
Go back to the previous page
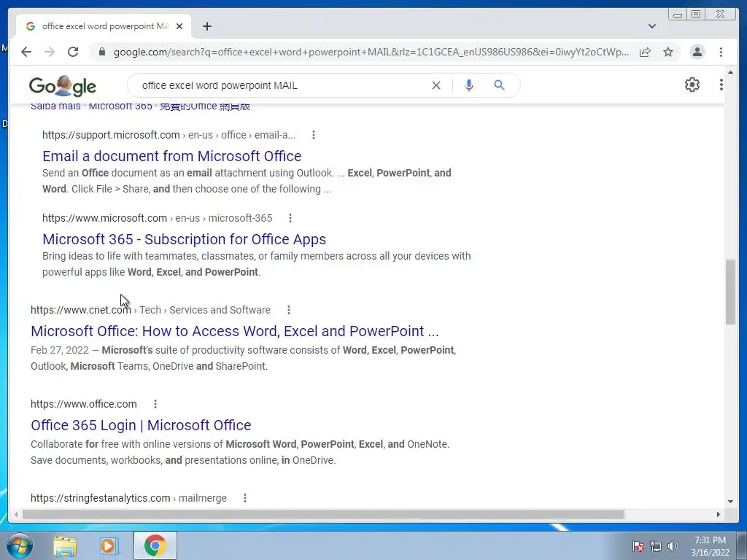(26, 52)
